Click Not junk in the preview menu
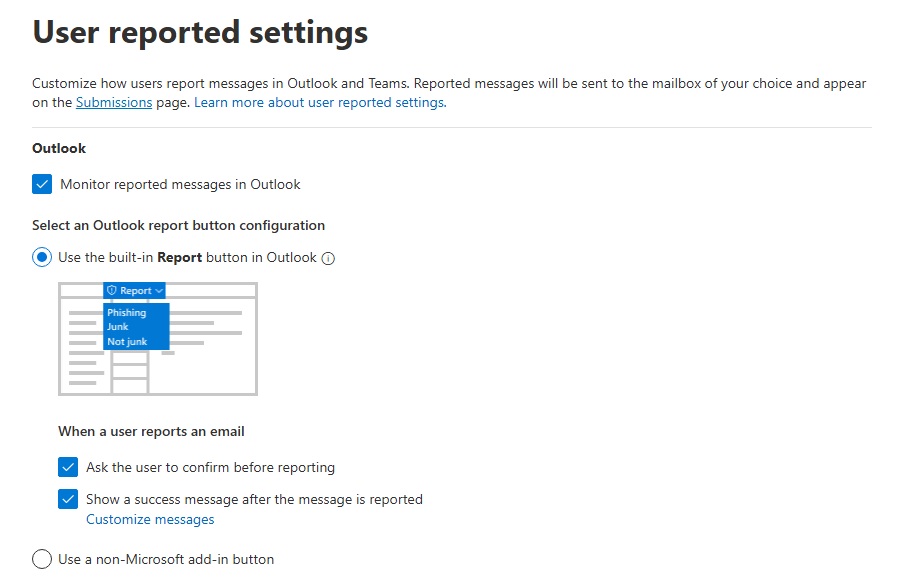This screenshot has width=900, height=577. (x=127, y=342)
